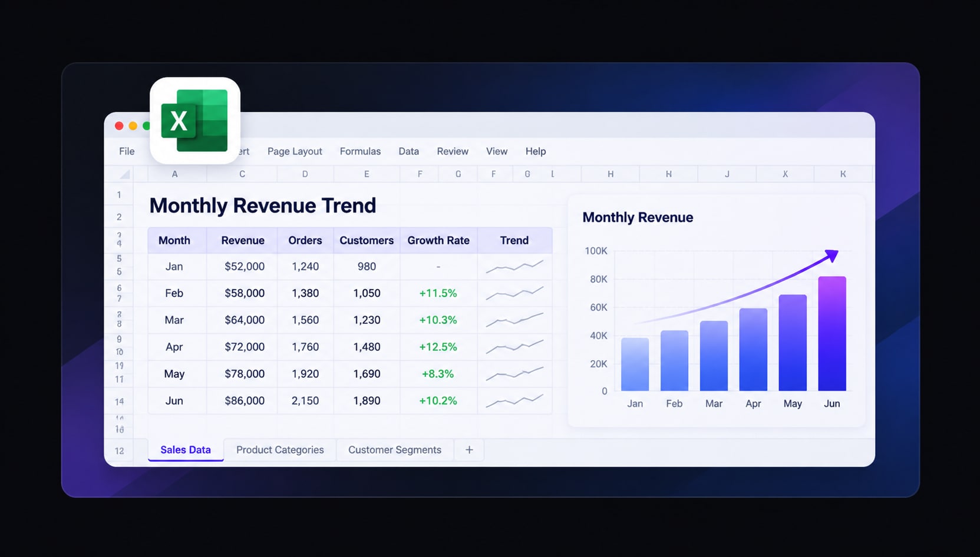Switch to the Customer Segments sheet tab
The image size is (980, 557).
[395, 450]
